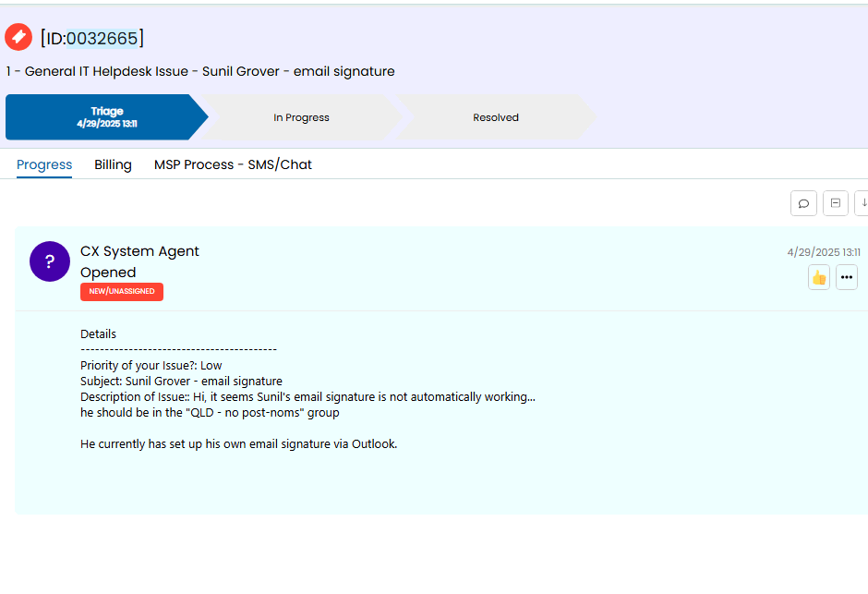Open the three-dot more options menu
This screenshot has height=594, width=868.
point(847,277)
